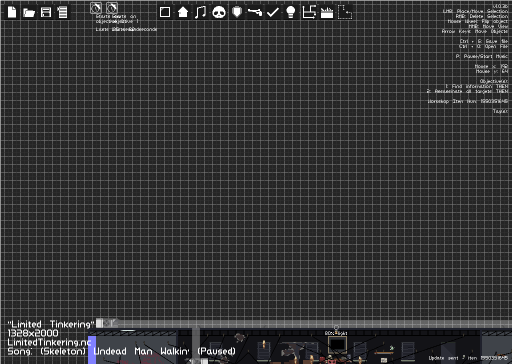The image size is (512, 364).
Task: Open the level resize tool icon
Action: [x=309, y=12]
